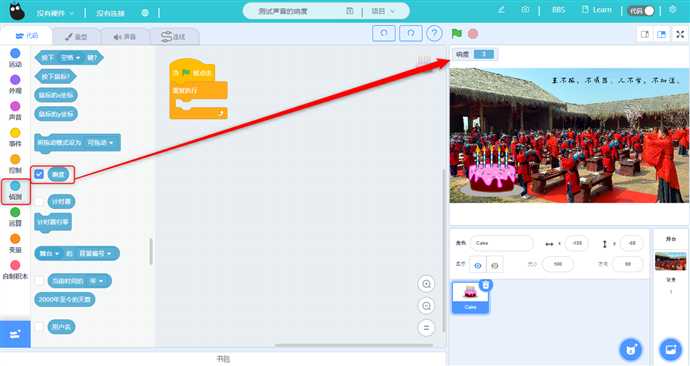Show the sprite with the eye icon
The image size is (690, 366).
(x=477, y=265)
